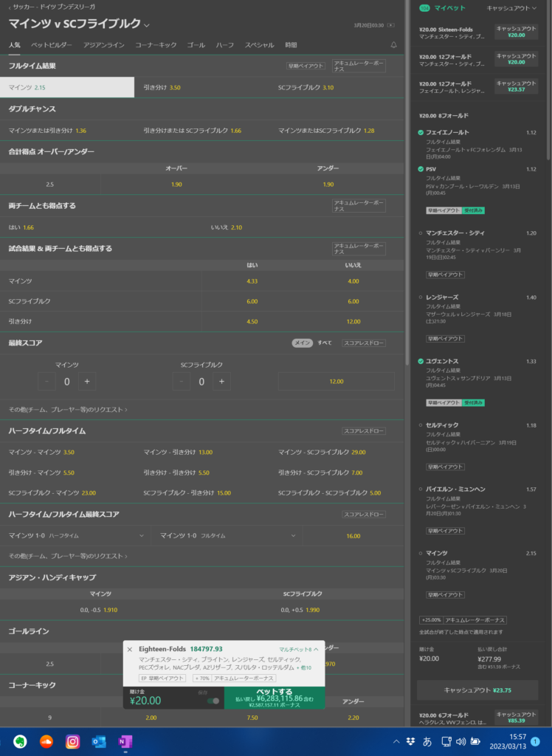This screenshot has width=552, height=756.
Task: Increase SCフライブルク final score with plus
Action: (x=222, y=382)
